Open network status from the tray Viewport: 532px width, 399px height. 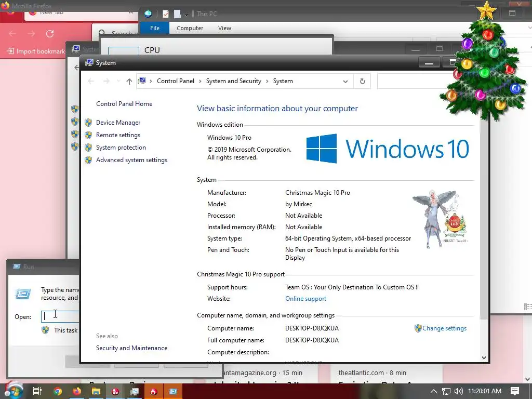(446, 391)
